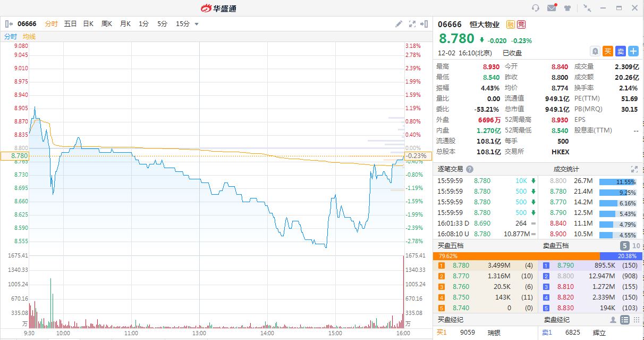The image size is (644, 340).
Task: Click stock name 恒大物业
Action: point(485,24)
